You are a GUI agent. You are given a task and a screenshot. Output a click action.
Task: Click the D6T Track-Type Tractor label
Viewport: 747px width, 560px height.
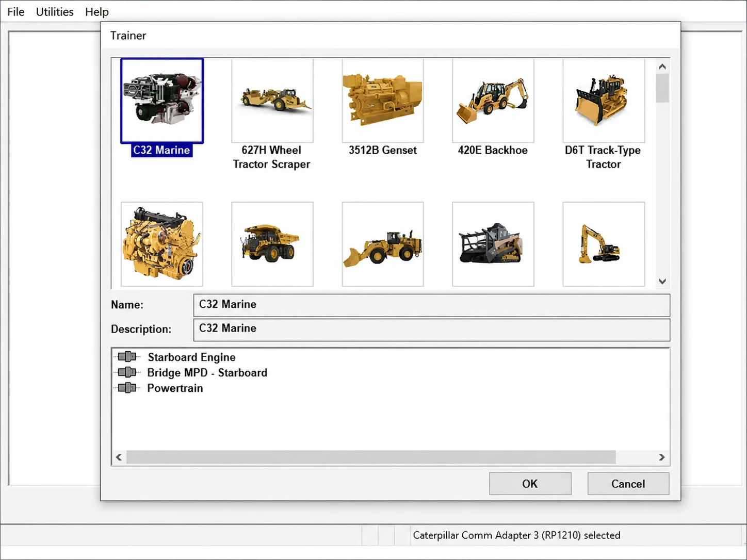pyautogui.click(x=603, y=157)
